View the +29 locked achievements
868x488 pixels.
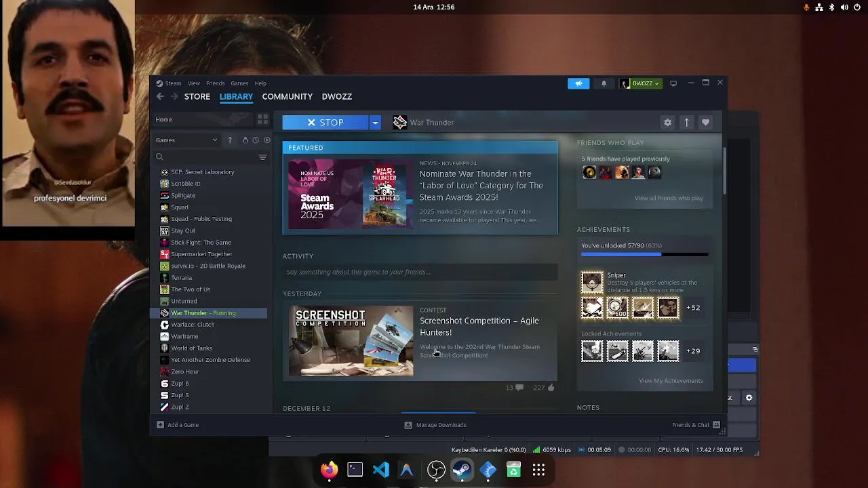[x=693, y=351]
